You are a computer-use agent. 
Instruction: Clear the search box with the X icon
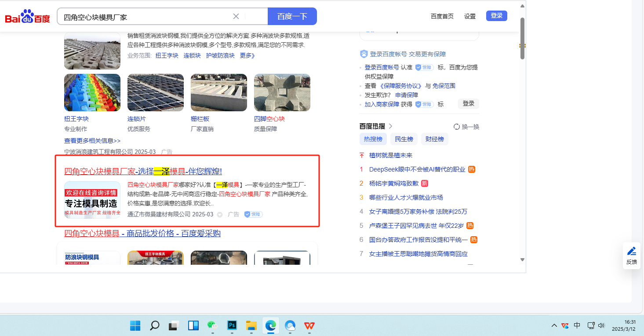[x=236, y=16]
